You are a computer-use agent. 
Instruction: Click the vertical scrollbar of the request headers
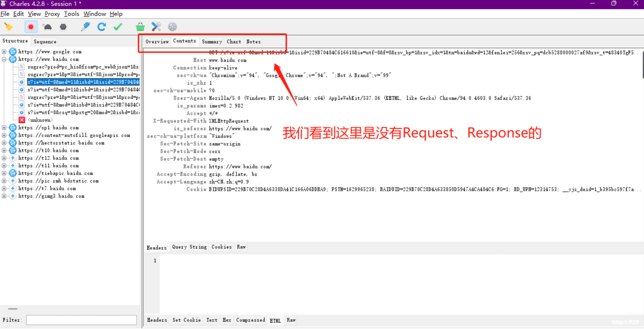tap(643, 65)
